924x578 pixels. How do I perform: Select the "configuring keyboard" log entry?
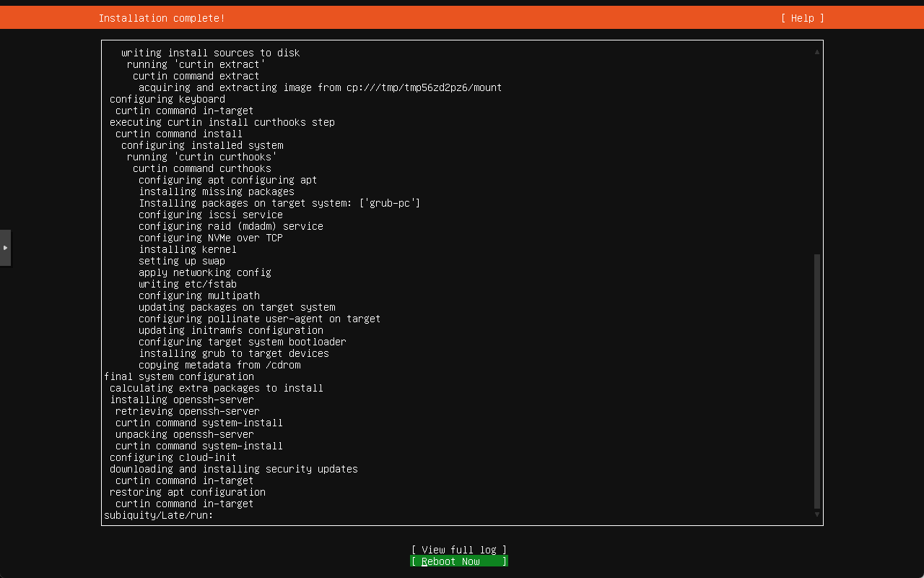167,99
